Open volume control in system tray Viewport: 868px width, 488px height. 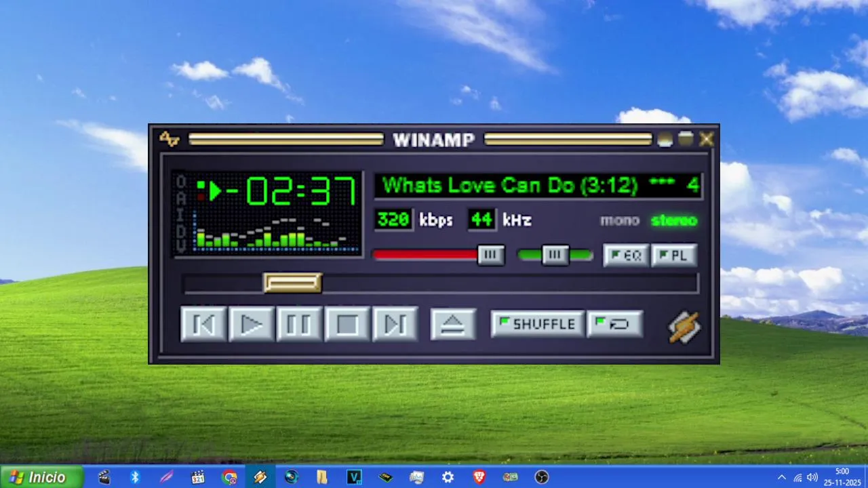[812, 477]
